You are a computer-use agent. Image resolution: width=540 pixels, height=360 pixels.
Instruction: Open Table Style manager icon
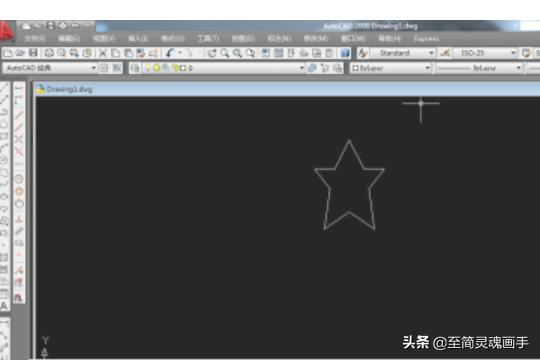(526, 53)
